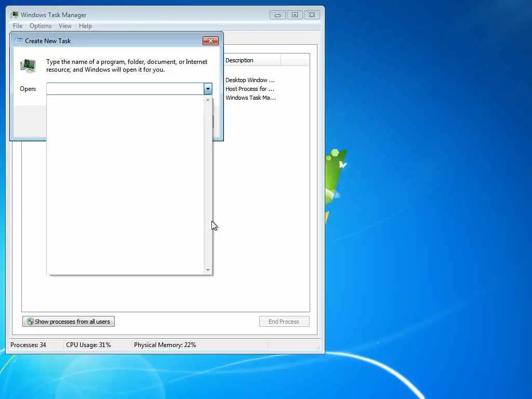Click inside the Open text input field
The width and height of the screenshot is (532, 399).
point(125,88)
